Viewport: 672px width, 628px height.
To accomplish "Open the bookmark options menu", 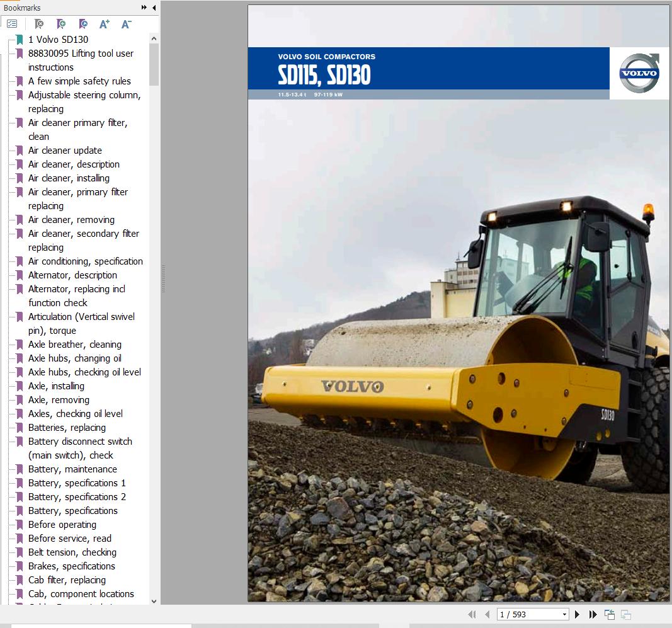I will tap(11, 24).
